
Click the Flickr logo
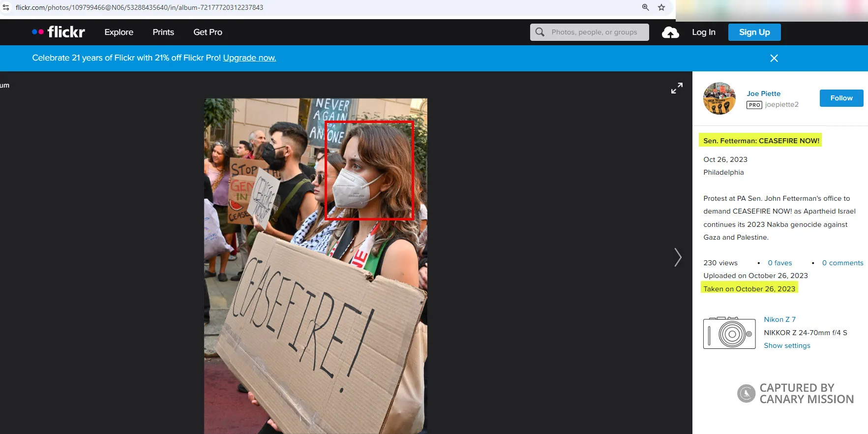(x=59, y=32)
